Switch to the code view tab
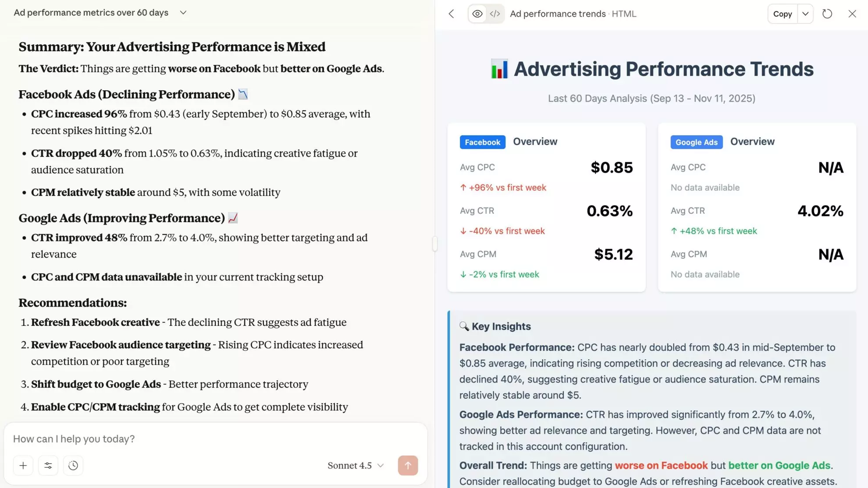868x488 pixels. tap(494, 14)
